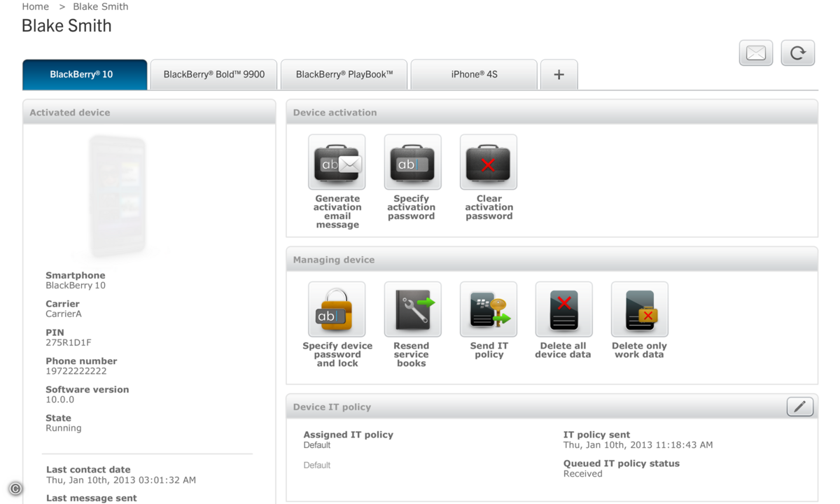840x504 pixels.
Task: Click the Specify device password and lock icon
Action: pyautogui.click(x=337, y=309)
